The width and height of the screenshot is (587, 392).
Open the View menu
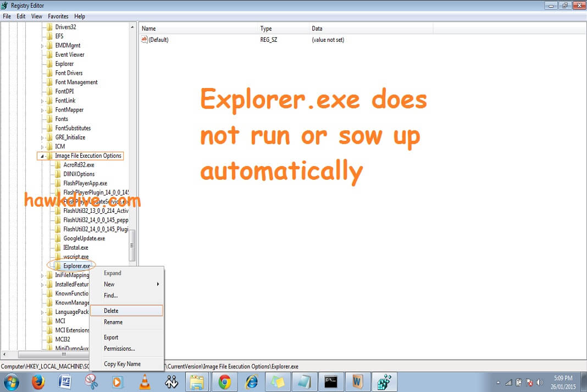pyautogui.click(x=36, y=16)
